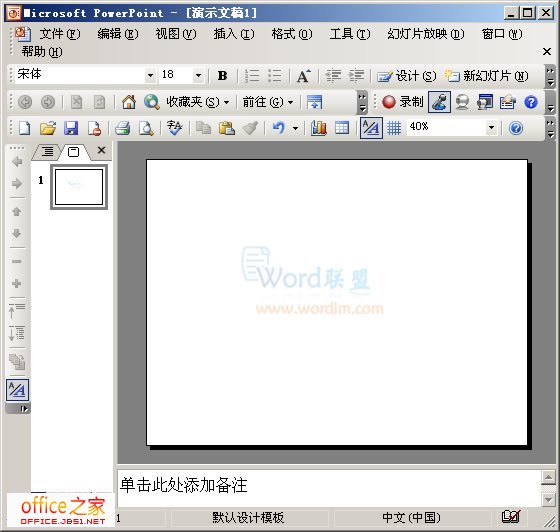
Task: Toggle Bold formatting button
Action: tap(222, 76)
